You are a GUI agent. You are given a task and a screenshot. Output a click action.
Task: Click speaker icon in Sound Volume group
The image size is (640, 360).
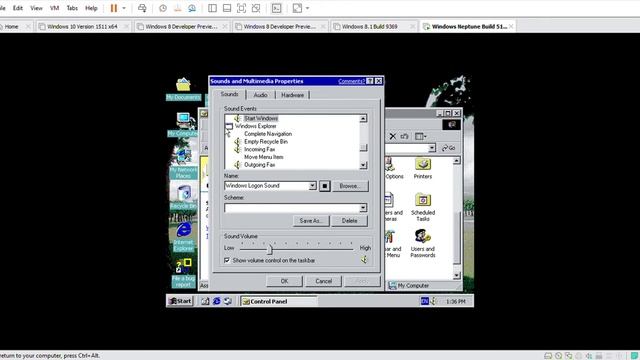point(364,260)
